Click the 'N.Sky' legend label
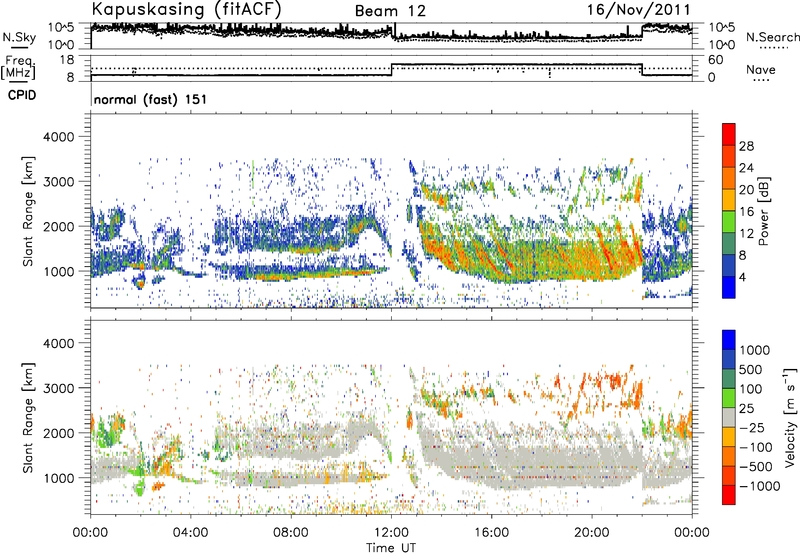This screenshot has height=554, width=800. 19,37
